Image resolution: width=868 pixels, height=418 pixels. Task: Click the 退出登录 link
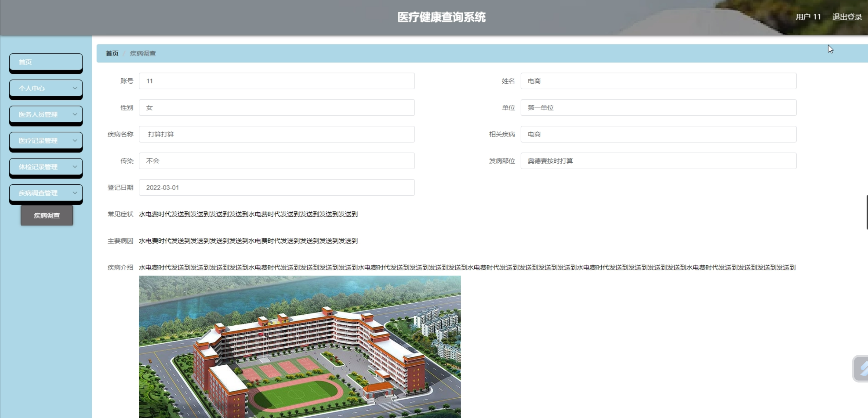[x=847, y=17]
